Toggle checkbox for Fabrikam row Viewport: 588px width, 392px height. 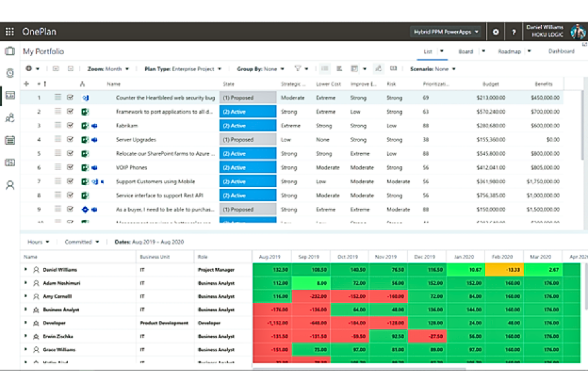(x=70, y=126)
